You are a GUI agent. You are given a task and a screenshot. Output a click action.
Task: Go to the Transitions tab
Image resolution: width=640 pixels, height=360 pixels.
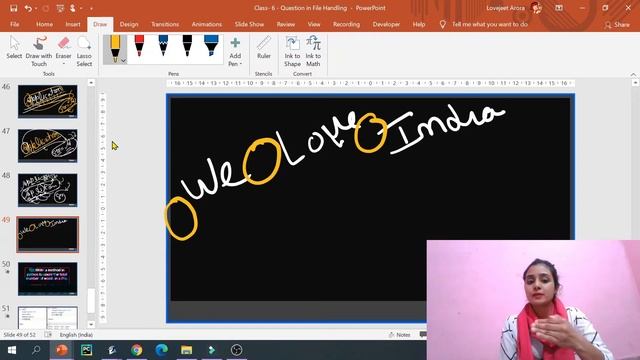(x=165, y=24)
